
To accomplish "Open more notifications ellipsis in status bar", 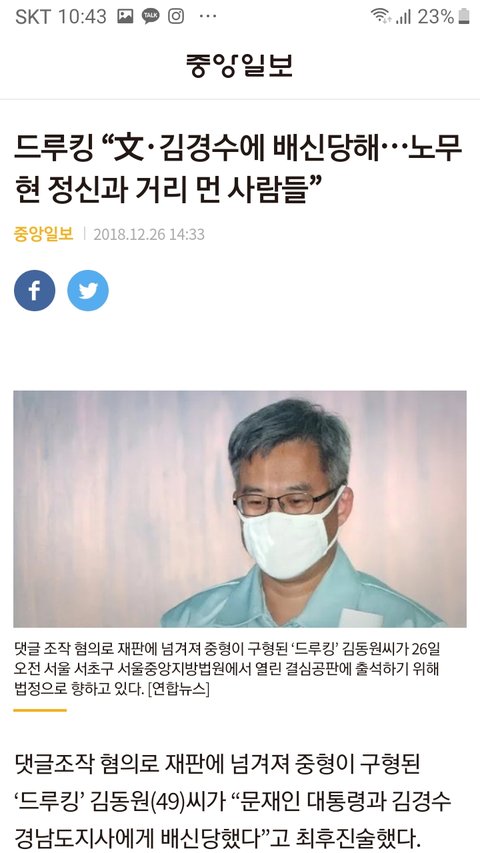I will pyautogui.click(x=208, y=16).
